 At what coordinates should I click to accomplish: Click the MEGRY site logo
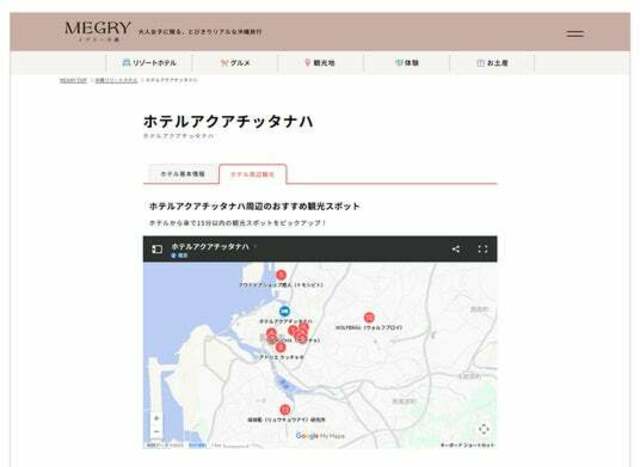click(x=98, y=31)
